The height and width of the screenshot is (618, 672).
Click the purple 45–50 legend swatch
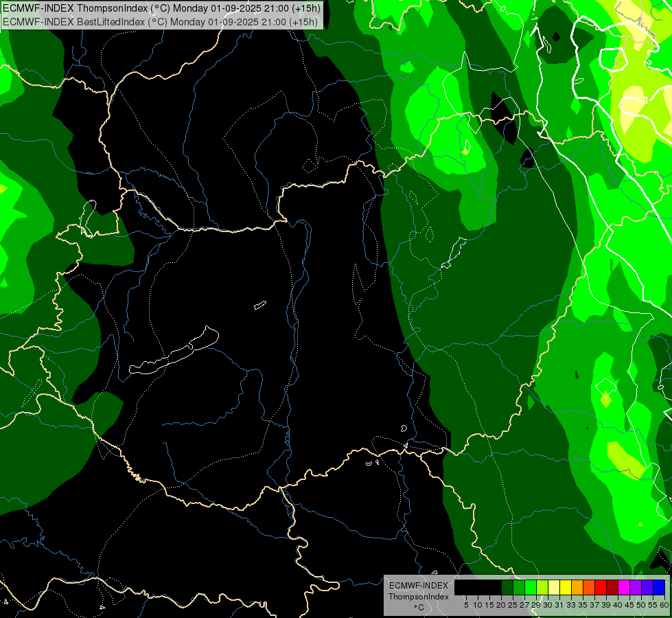pyautogui.click(x=636, y=587)
